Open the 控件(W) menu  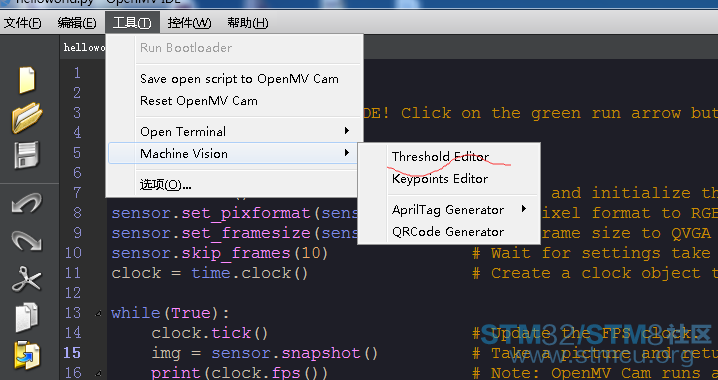(x=189, y=22)
